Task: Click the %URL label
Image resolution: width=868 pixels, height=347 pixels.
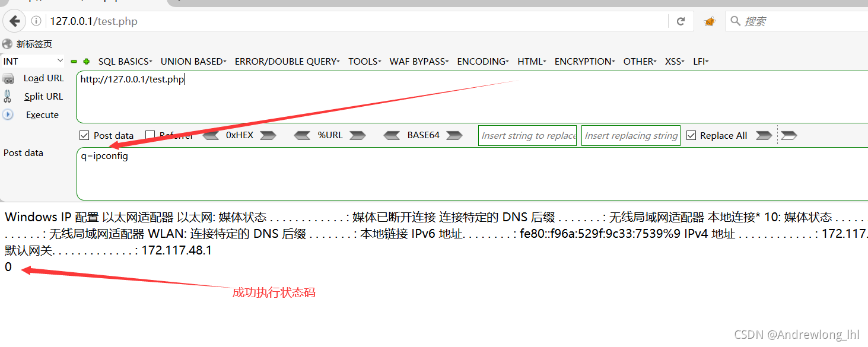Action: coord(330,135)
